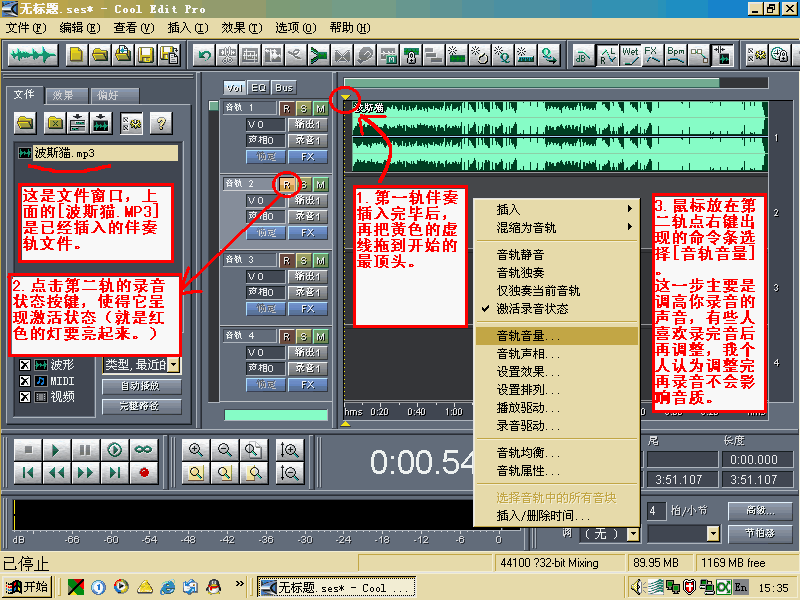
Task: Click the zoom in horizontally magnifier icon
Action: click(196, 449)
